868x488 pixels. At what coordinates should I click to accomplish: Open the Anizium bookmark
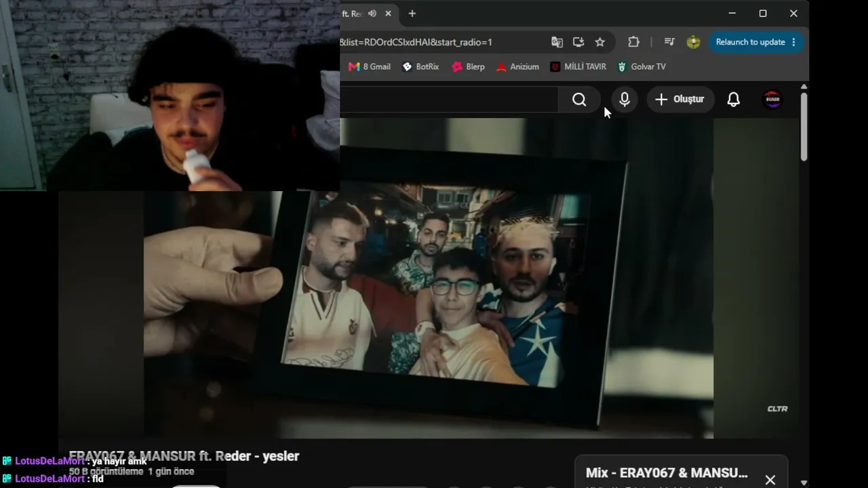[517, 66]
